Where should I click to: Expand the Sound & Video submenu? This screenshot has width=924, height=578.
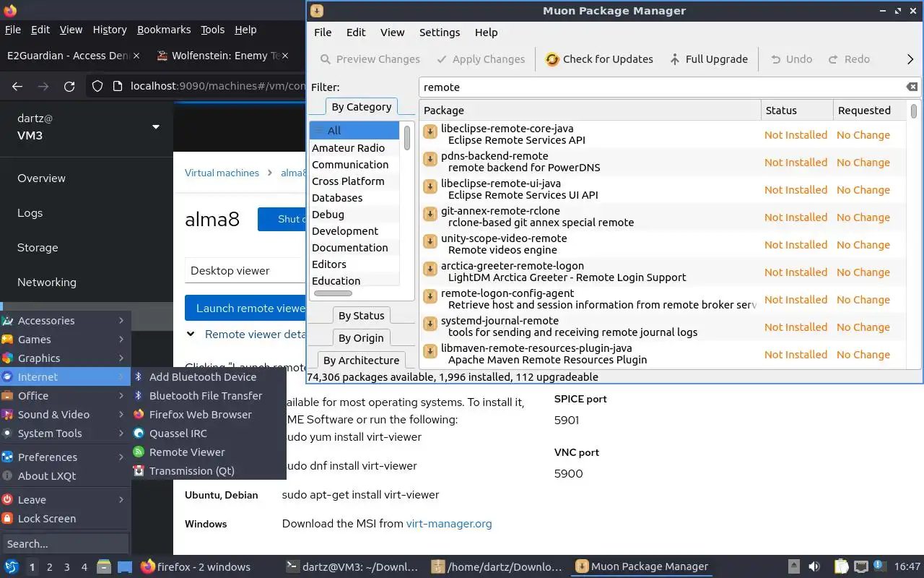[65, 415]
